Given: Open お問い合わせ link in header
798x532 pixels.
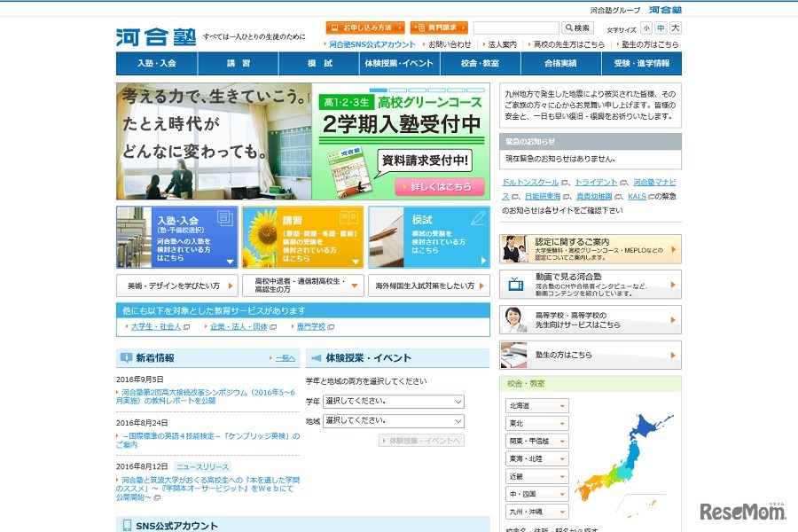Looking at the screenshot, I should (450, 44).
